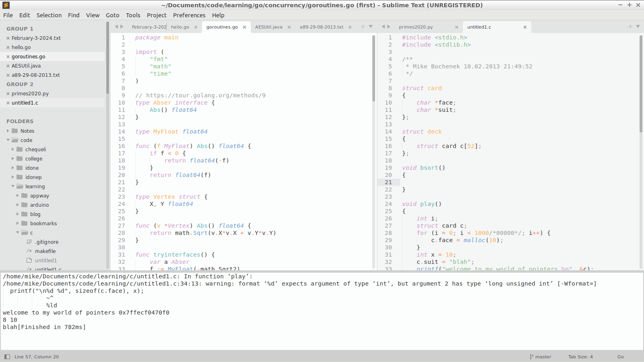Switch to the AESUtil.java tab
Image resolution: width=644 pixels, height=362 pixels.
269,27
